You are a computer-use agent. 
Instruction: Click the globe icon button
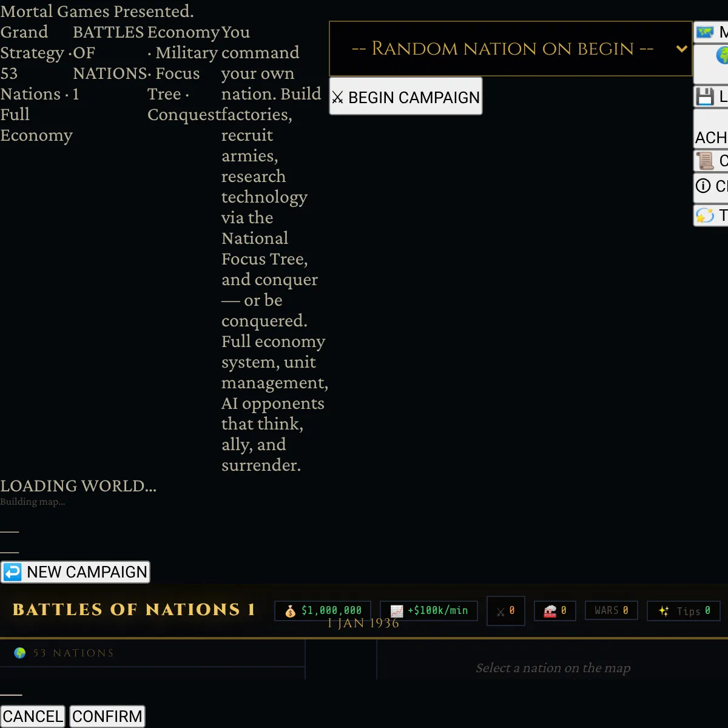coord(711,63)
